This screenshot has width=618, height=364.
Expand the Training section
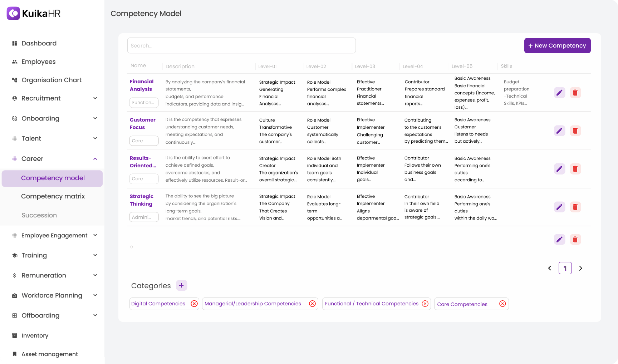tap(95, 255)
